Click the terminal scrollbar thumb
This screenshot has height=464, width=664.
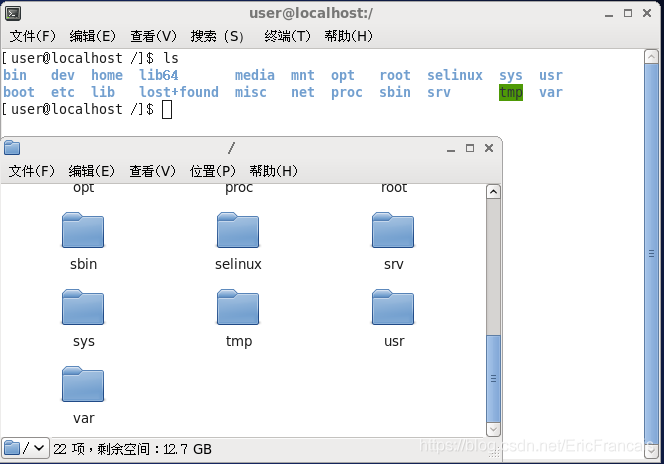(651, 254)
